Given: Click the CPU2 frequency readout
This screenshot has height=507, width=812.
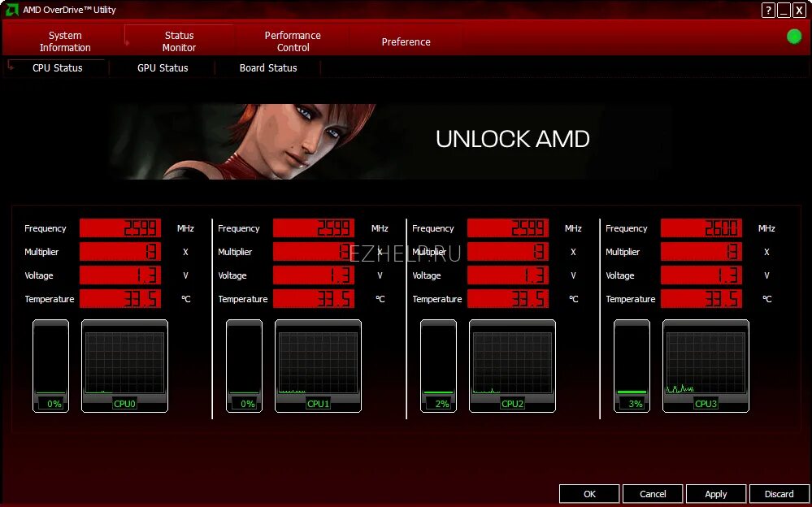Looking at the screenshot, I should click(x=508, y=227).
